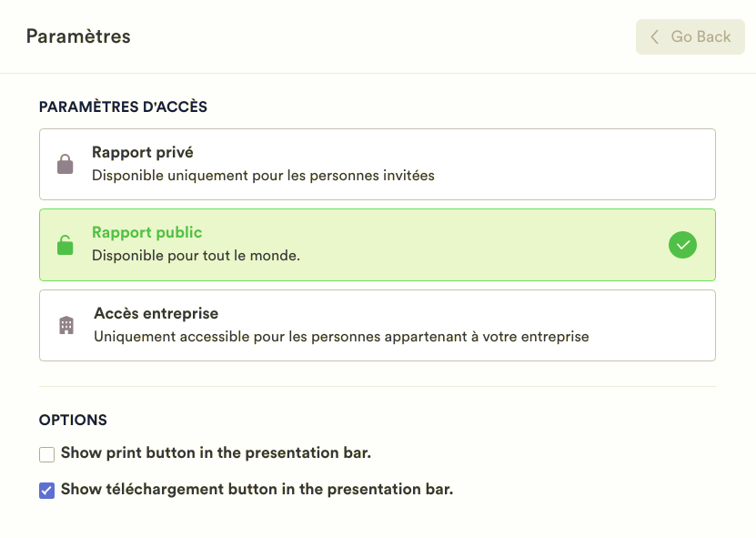This screenshot has height=538, width=756.
Task: Click the green open padlock icon
Action: pyautogui.click(x=65, y=245)
